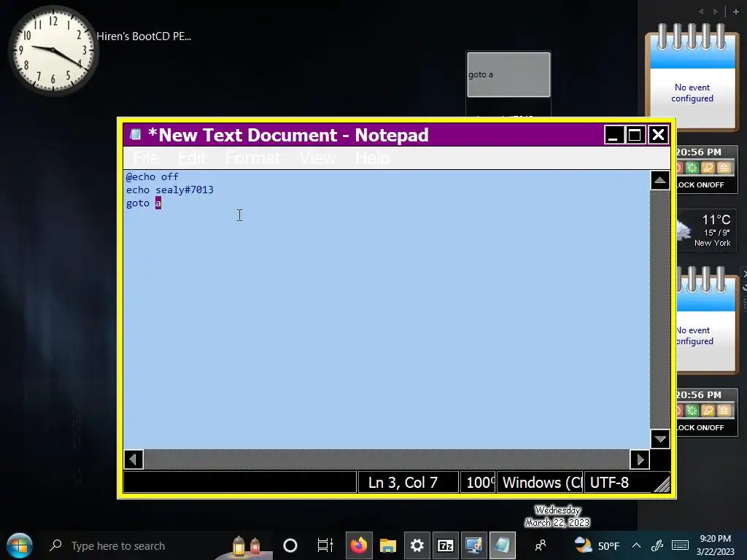Viewport: 747px width, 560px height.
Task: Click the 9:20 PM taskbar clock
Action: coord(715,545)
